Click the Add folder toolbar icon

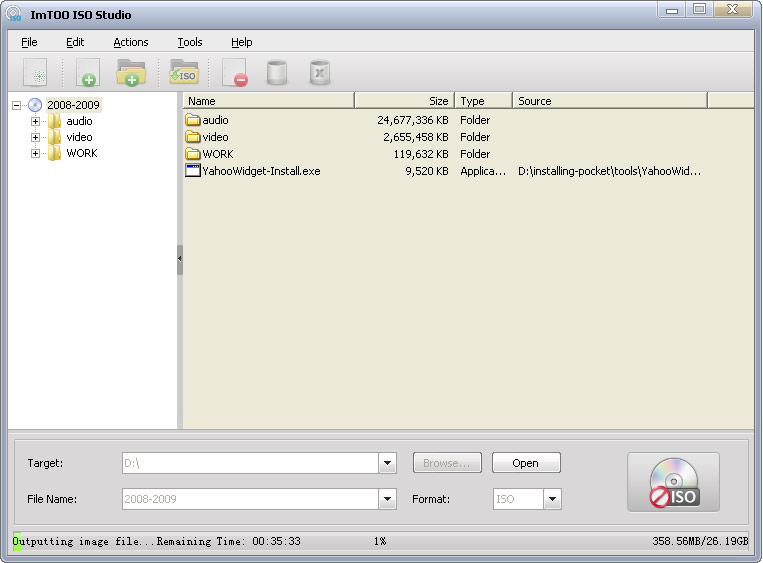[131, 73]
